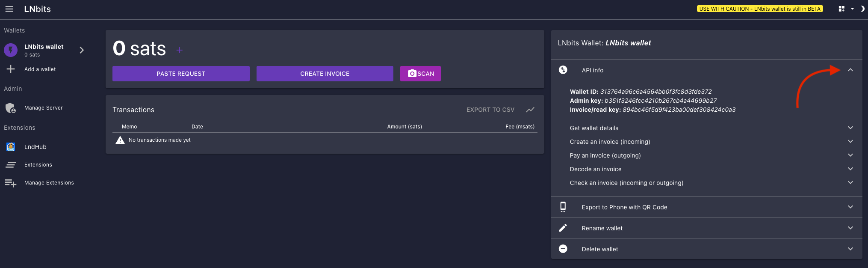The width and height of the screenshot is (868, 268).
Task: Click the purple plus icon beside balance
Action: [x=180, y=50]
